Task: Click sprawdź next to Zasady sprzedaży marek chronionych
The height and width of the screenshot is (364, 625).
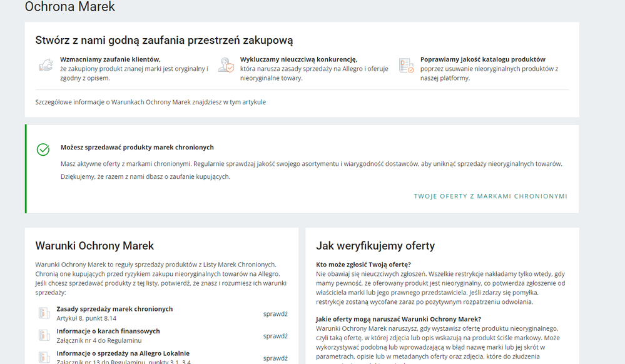Action: [275, 313]
